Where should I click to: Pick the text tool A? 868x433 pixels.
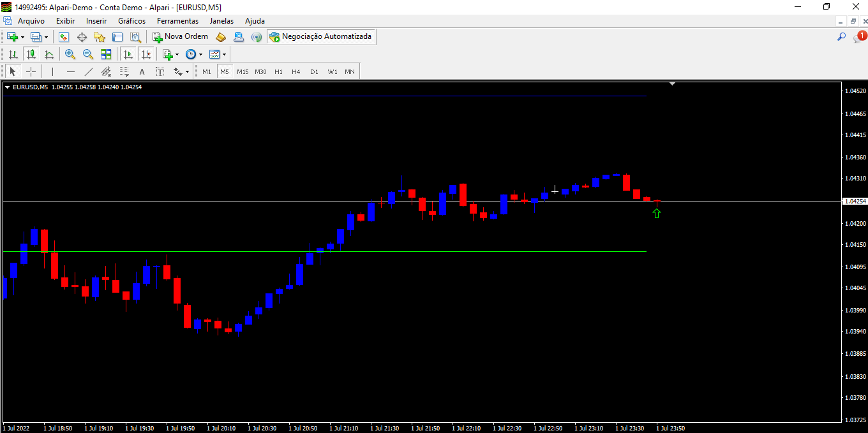tap(142, 71)
